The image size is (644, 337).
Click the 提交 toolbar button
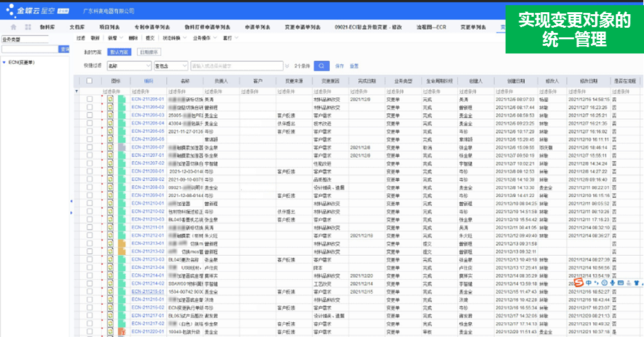point(150,38)
